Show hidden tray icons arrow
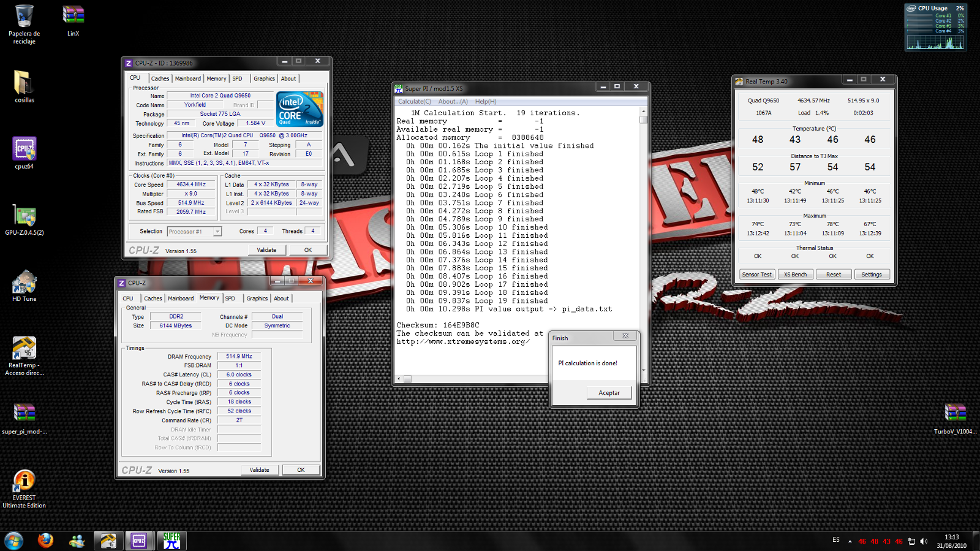The width and height of the screenshot is (980, 551). click(850, 541)
